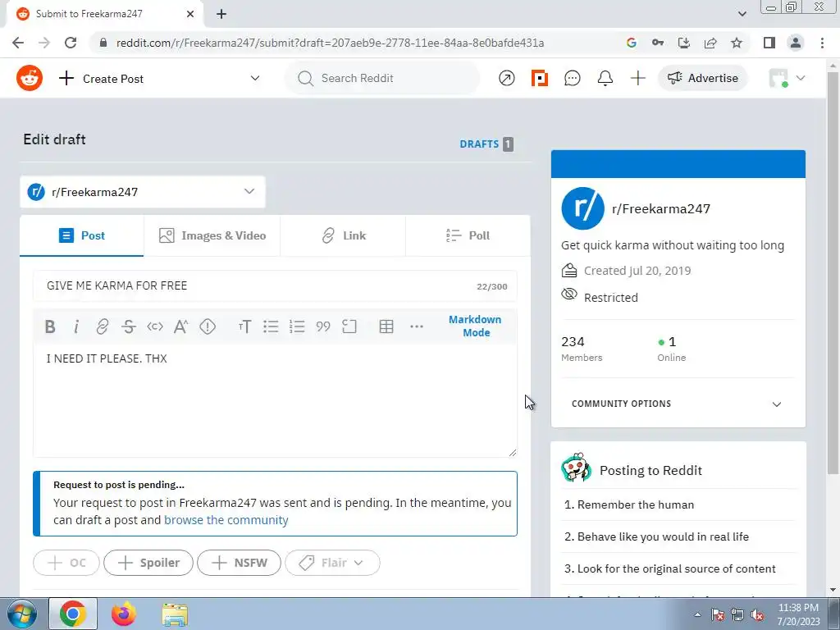Open the Drafts list

pos(486,144)
